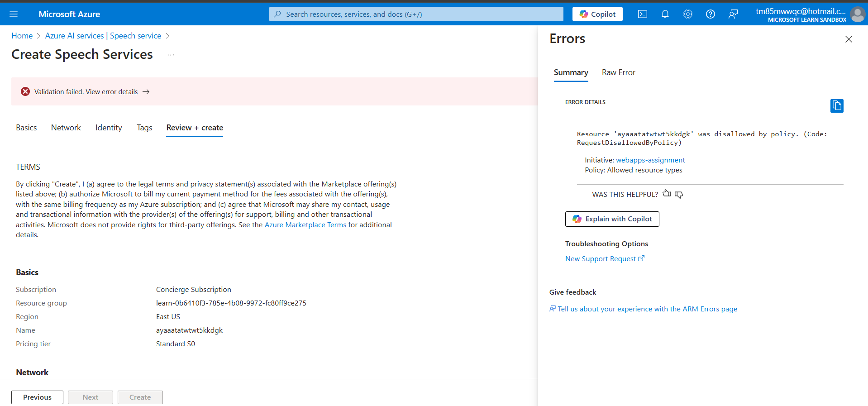This screenshot has width=868, height=406.
Task: Click the Network section heading
Action: (x=32, y=372)
